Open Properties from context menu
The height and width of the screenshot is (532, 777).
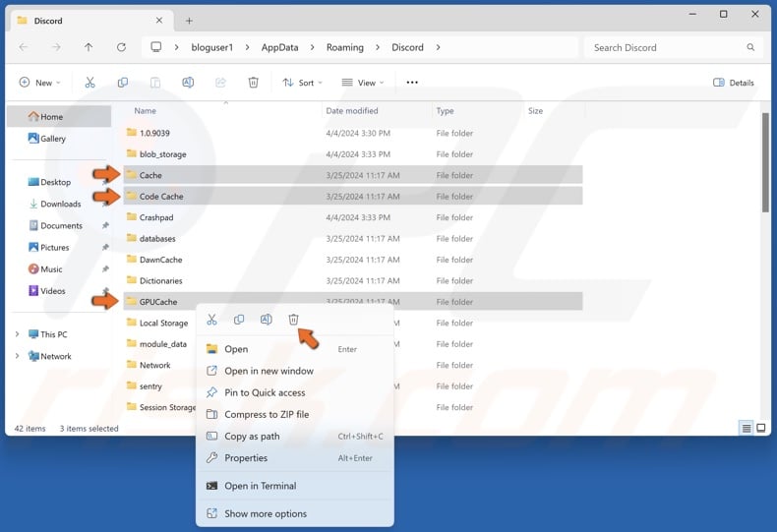(x=295, y=458)
